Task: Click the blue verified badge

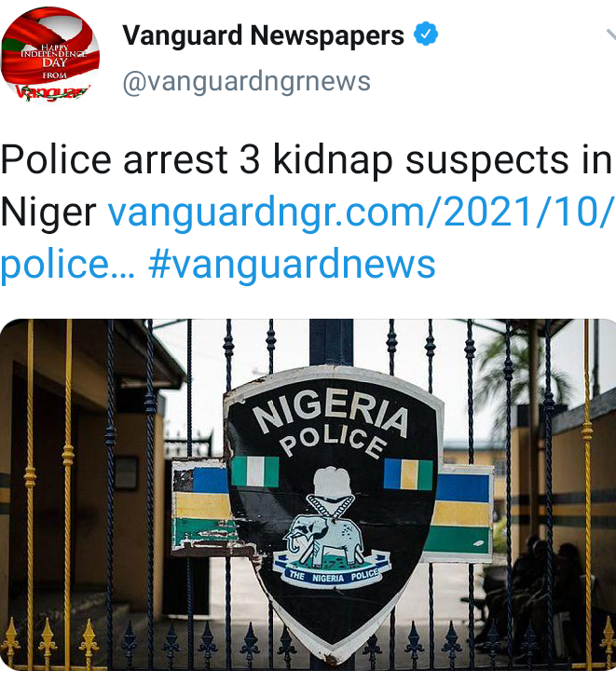Action: click(425, 34)
